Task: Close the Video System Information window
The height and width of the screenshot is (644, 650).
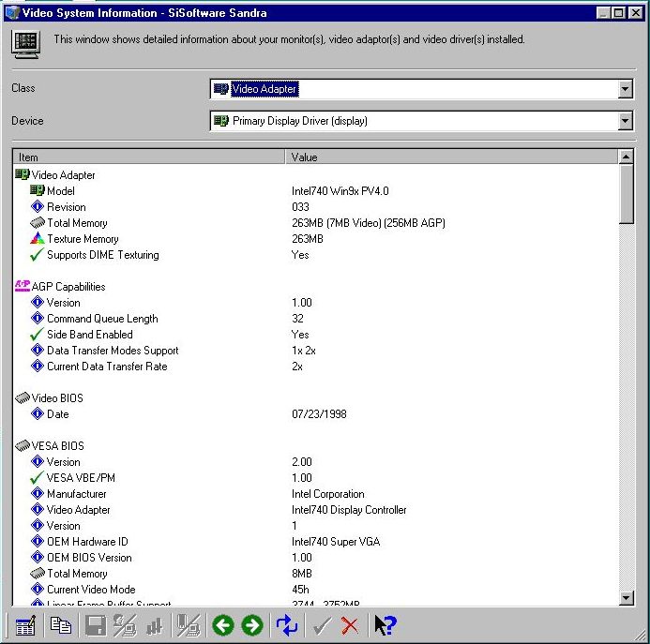Action: [635, 13]
